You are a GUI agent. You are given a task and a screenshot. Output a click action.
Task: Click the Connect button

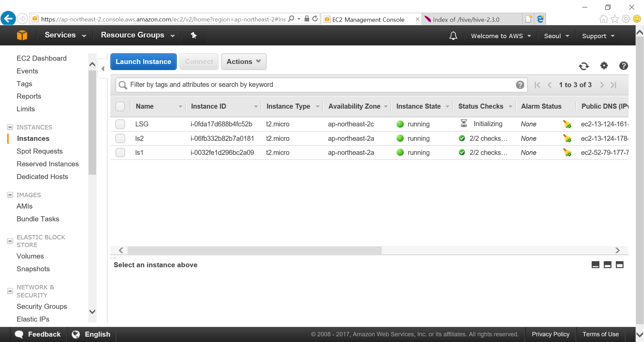tap(199, 62)
